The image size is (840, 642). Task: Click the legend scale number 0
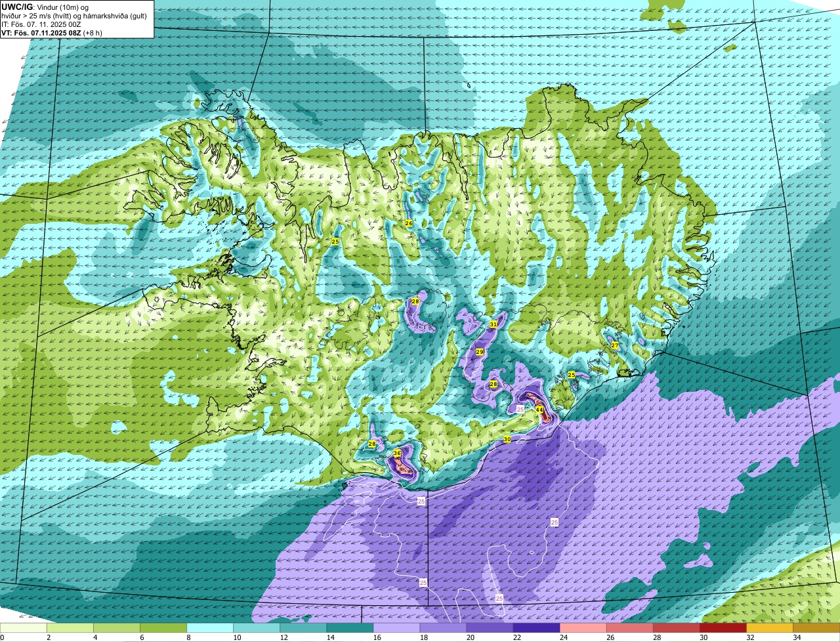coord(2,637)
